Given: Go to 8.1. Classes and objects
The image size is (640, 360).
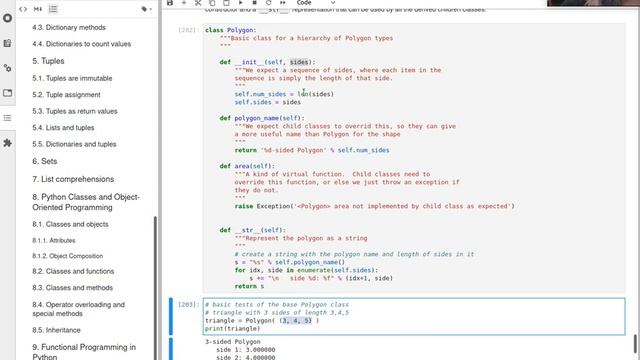Looking at the screenshot, I should 70,224.
